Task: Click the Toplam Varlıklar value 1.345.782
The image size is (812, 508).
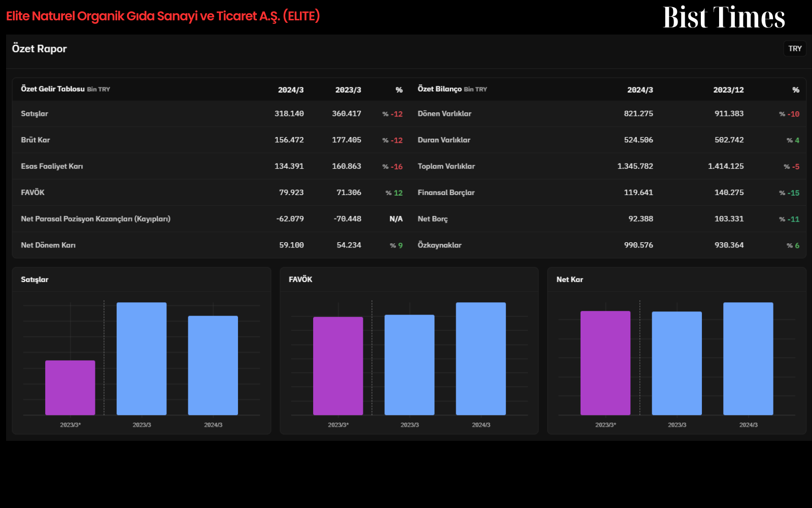Action: (x=635, y=167)
